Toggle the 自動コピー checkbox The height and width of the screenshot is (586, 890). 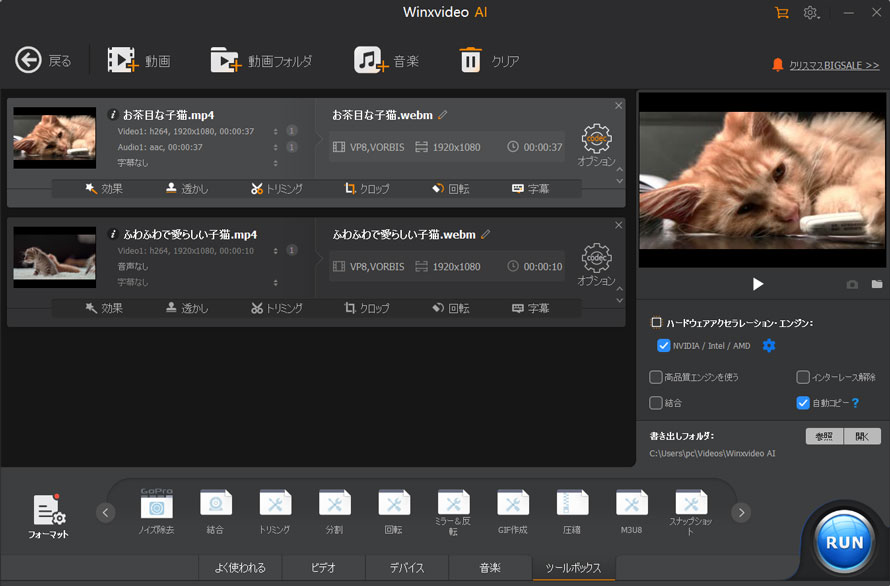tap(803, 403)
